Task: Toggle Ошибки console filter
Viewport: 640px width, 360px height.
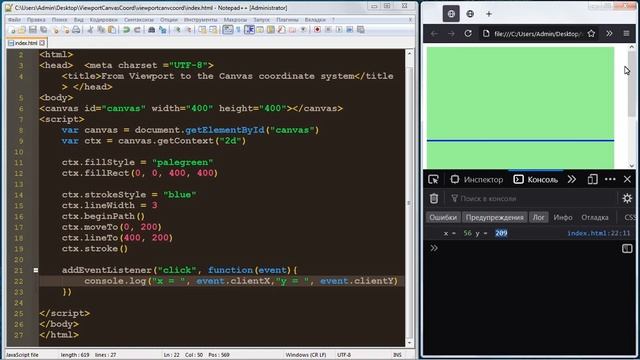Action: pyautogui.click(x=443, y=217)
